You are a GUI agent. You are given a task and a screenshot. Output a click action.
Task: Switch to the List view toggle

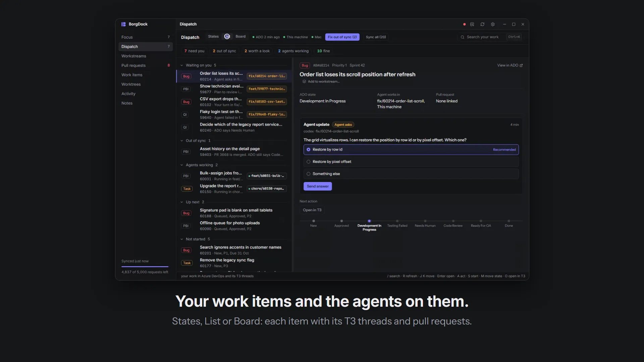[x=227, y=37]
